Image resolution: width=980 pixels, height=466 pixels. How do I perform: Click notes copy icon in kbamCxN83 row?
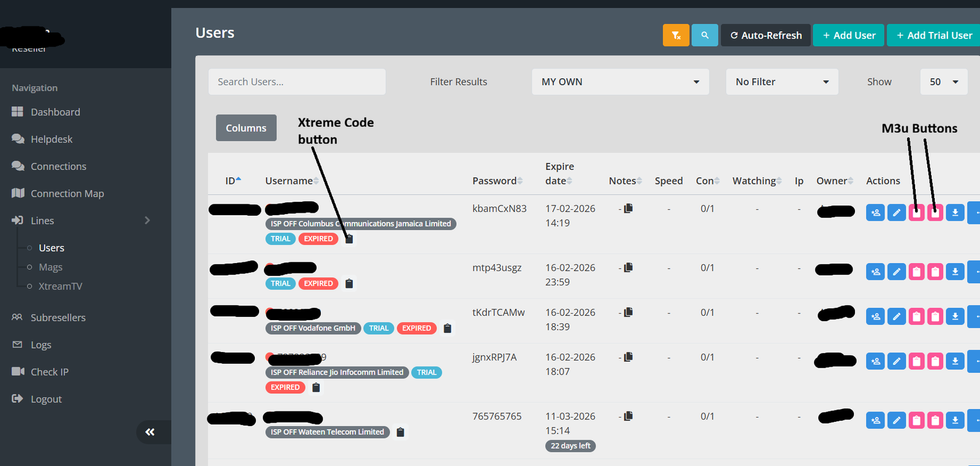click(x=628, y=208)
